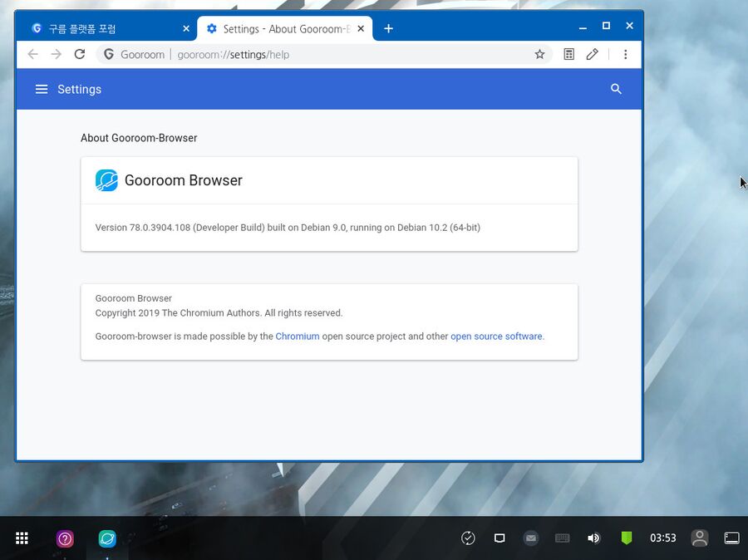
Task: Open the Settings hamburger menu
Action: (42, 89)
